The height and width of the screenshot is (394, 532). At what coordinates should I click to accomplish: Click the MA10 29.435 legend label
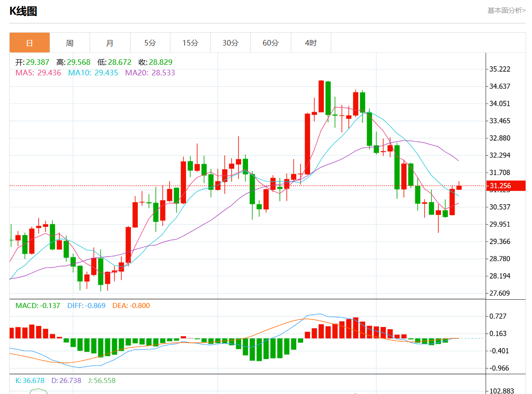coord(93,73)
